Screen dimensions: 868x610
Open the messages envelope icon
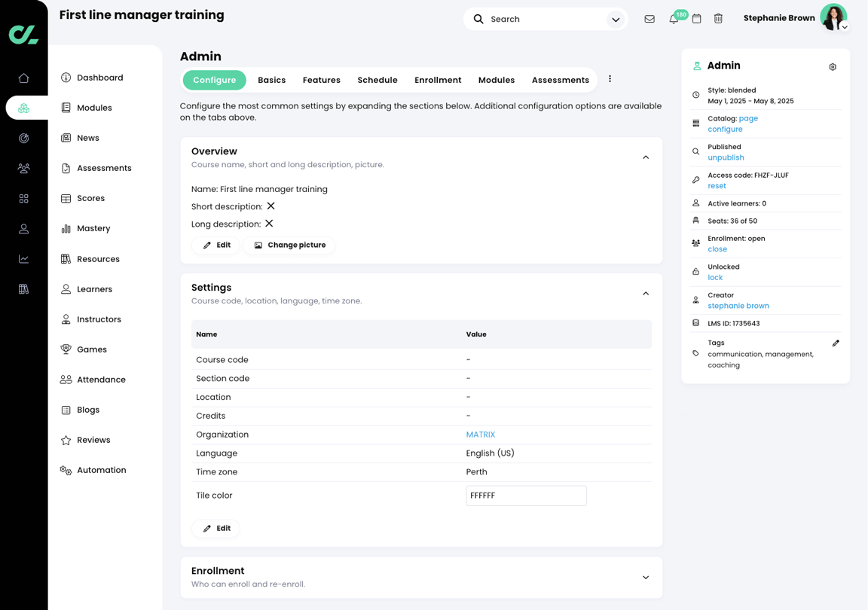point(649,19)
